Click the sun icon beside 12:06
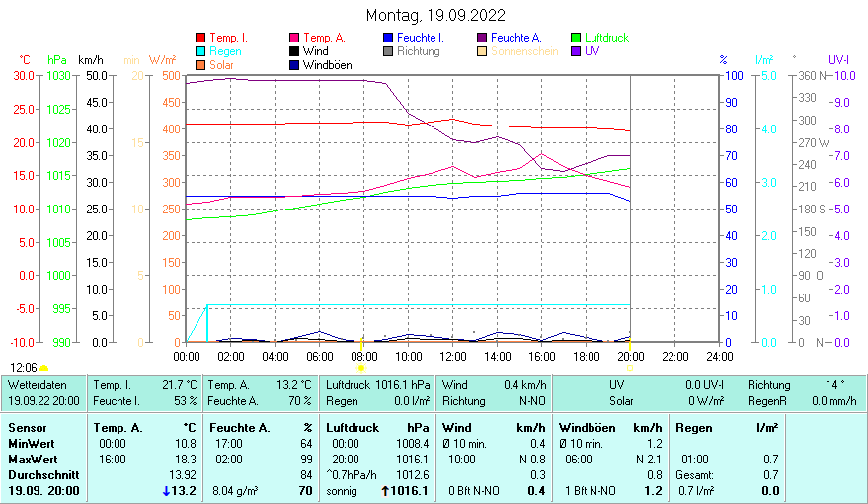Image resolution: width=868 pixels, height=504 pixels. pos(43,368)
